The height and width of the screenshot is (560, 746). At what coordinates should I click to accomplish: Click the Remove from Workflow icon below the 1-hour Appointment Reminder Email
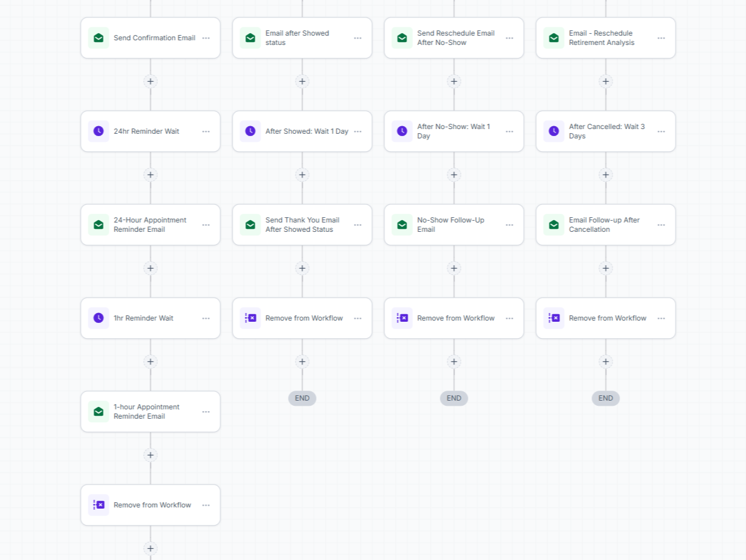[x=99, y=505]
